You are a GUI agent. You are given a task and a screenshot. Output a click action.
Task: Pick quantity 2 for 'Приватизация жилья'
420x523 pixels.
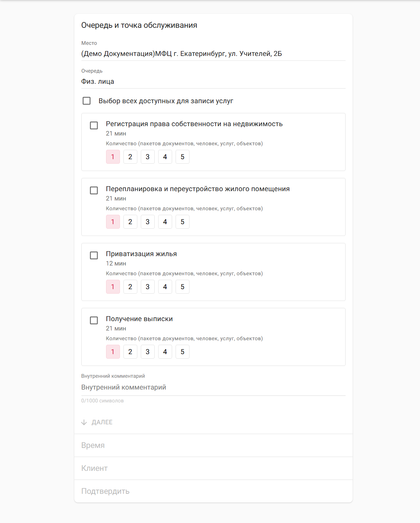click(130, 287)
